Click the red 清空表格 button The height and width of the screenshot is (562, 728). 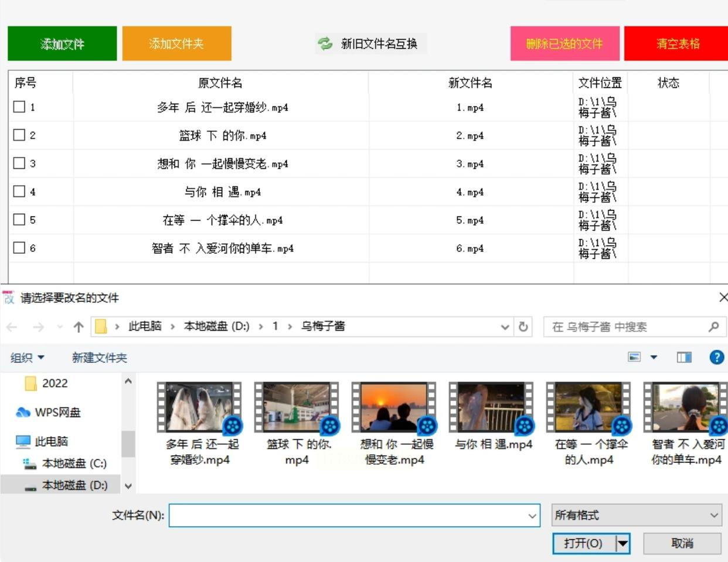[x=678, y=43]
